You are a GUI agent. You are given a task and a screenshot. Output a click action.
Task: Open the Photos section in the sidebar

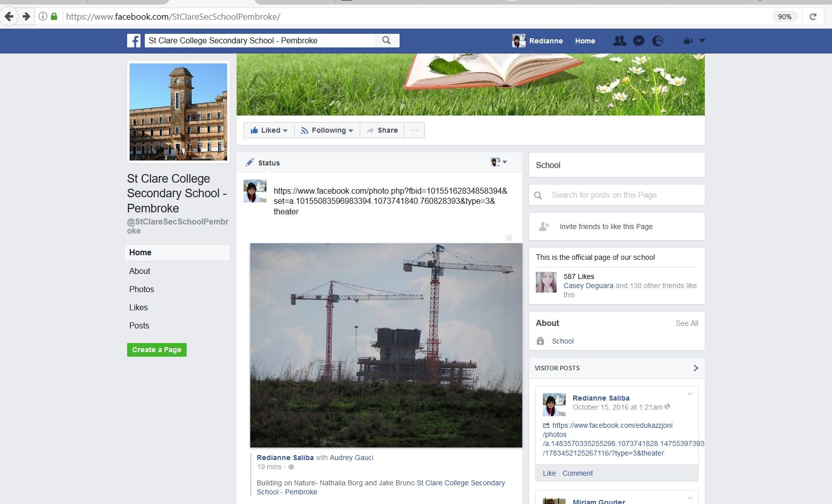(141, 289)
